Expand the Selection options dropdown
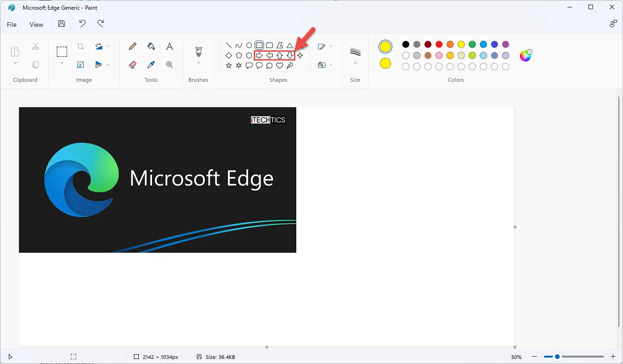 [62, 63]
